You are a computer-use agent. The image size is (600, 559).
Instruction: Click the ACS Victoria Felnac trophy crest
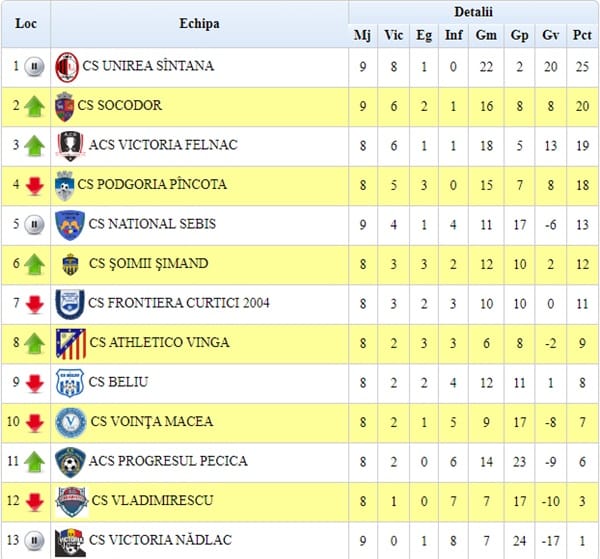point(70,146)
